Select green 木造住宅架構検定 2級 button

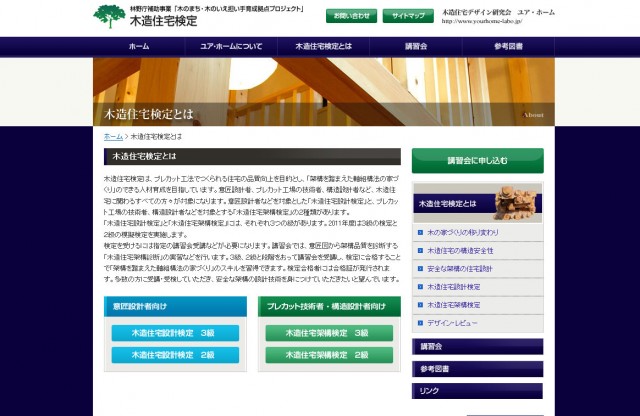tap(329, 354)
